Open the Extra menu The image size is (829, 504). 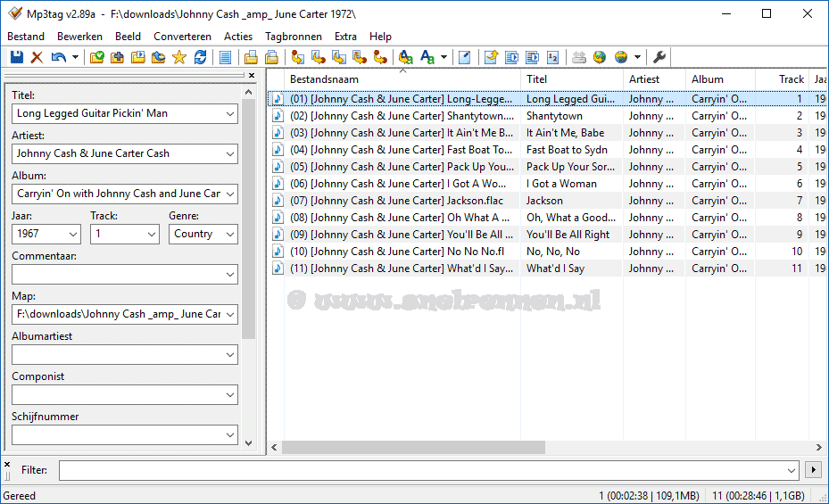point(345,37)
